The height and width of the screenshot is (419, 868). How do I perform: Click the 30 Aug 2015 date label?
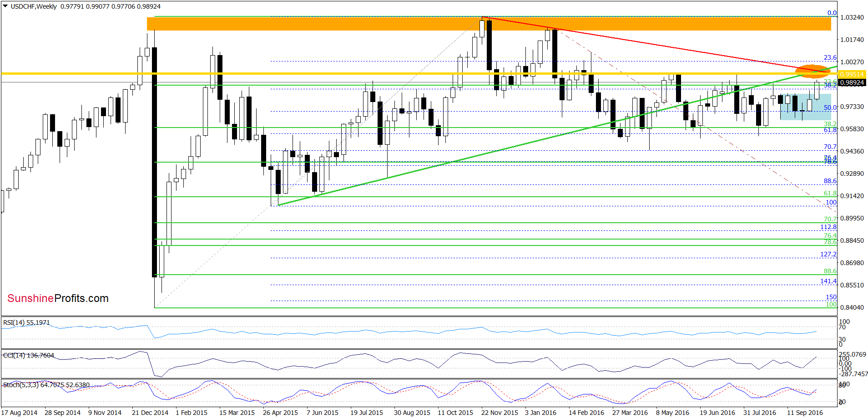(x=412, y=413)
